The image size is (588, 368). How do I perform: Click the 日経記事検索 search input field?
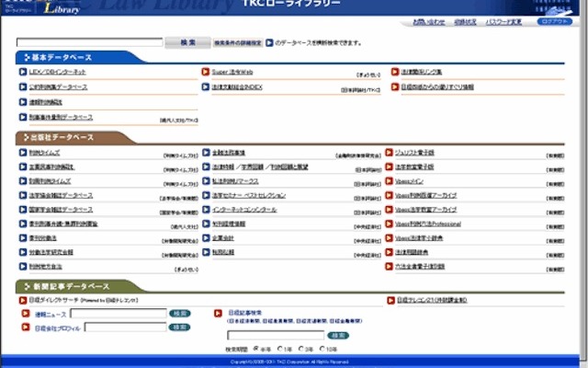pos(276,335)
